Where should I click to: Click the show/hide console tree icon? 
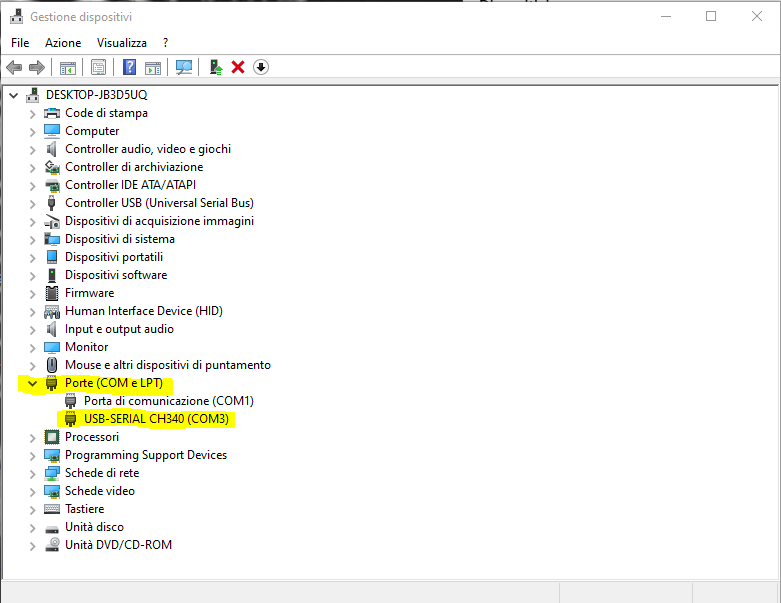click(x=68, y=67)
